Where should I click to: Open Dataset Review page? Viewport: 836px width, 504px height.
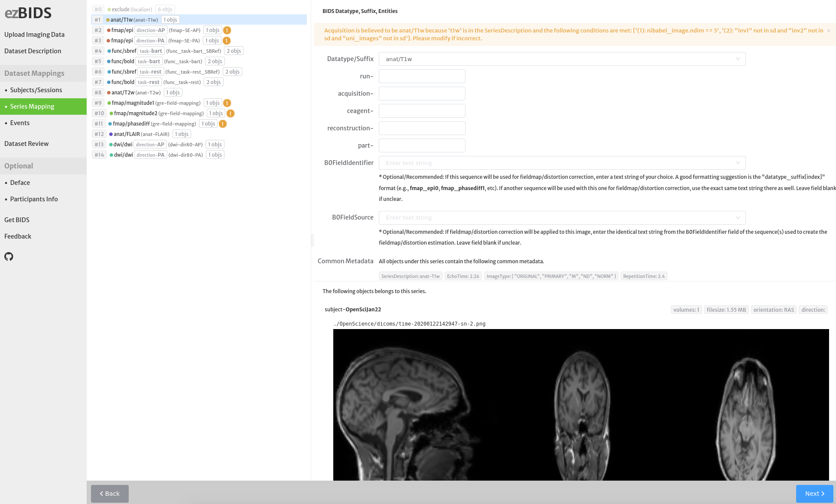26,144
